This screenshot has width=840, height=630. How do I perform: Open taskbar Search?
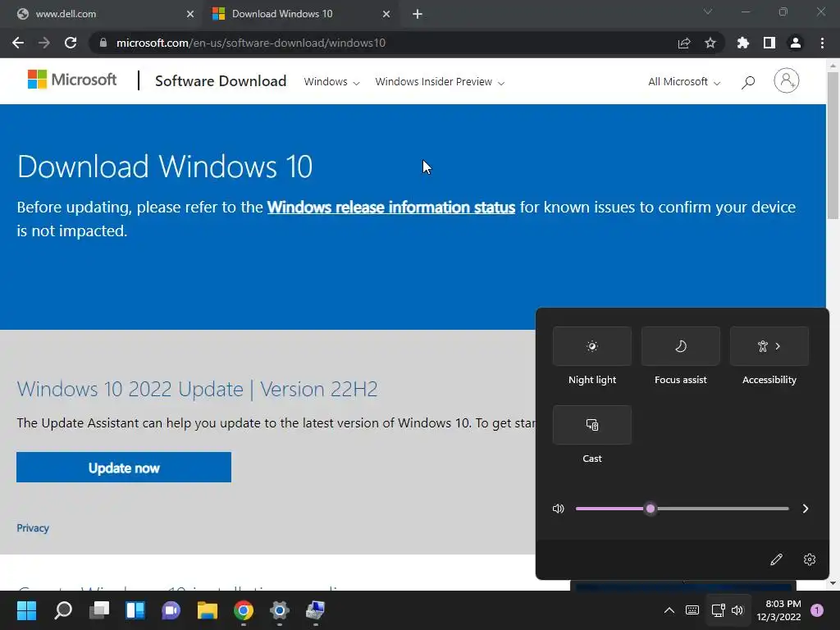click(x=63, y=610)
